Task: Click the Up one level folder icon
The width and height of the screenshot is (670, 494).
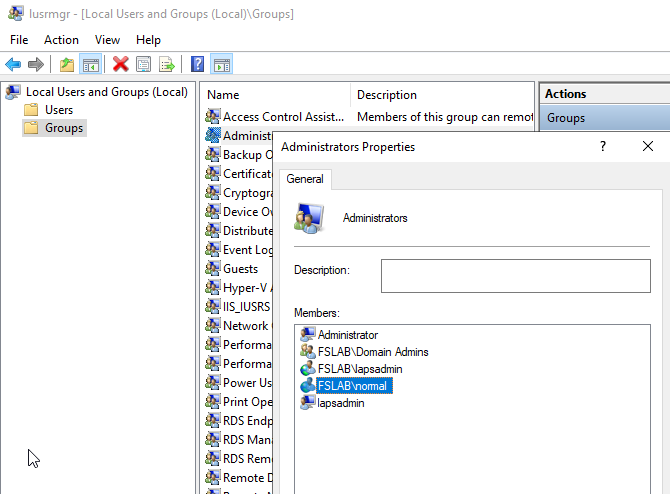Action: click(x=67, y=65)
